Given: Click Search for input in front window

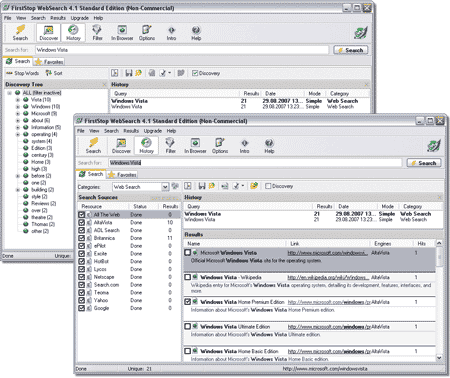Looking at the screenshot, I should (x=255, y=163).
